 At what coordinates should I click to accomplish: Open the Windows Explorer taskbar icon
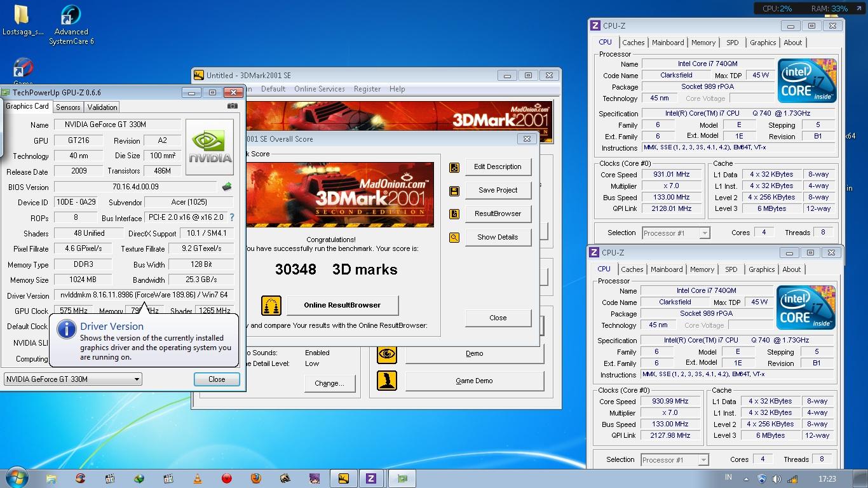pos(51,478)
